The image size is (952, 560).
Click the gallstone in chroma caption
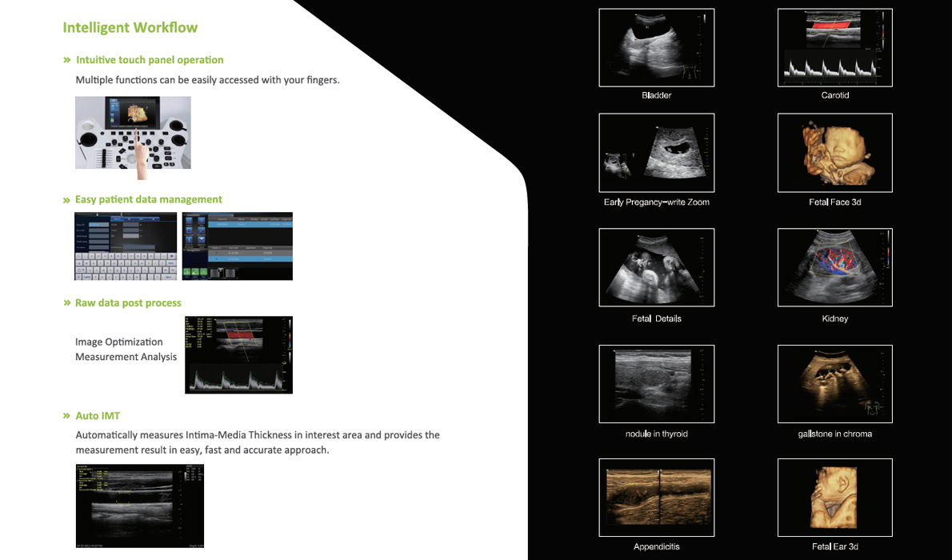pyautogui.click(x=835, y=434)
